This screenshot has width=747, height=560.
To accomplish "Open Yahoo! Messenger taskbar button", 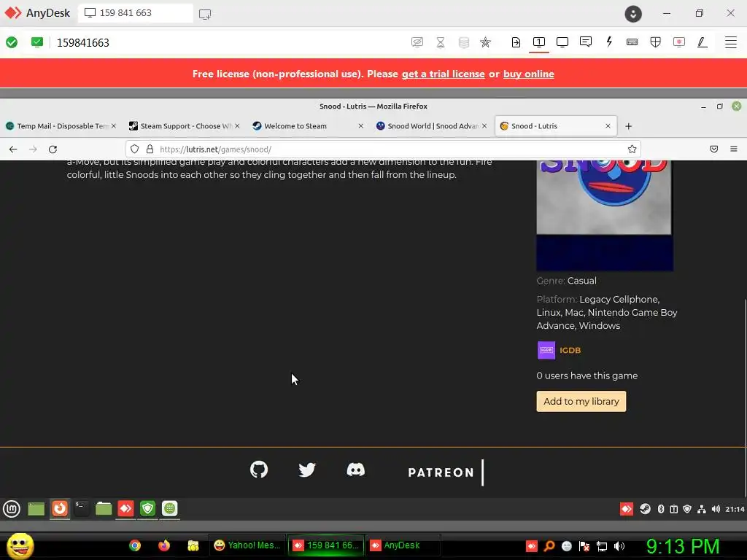I will 248,545.
